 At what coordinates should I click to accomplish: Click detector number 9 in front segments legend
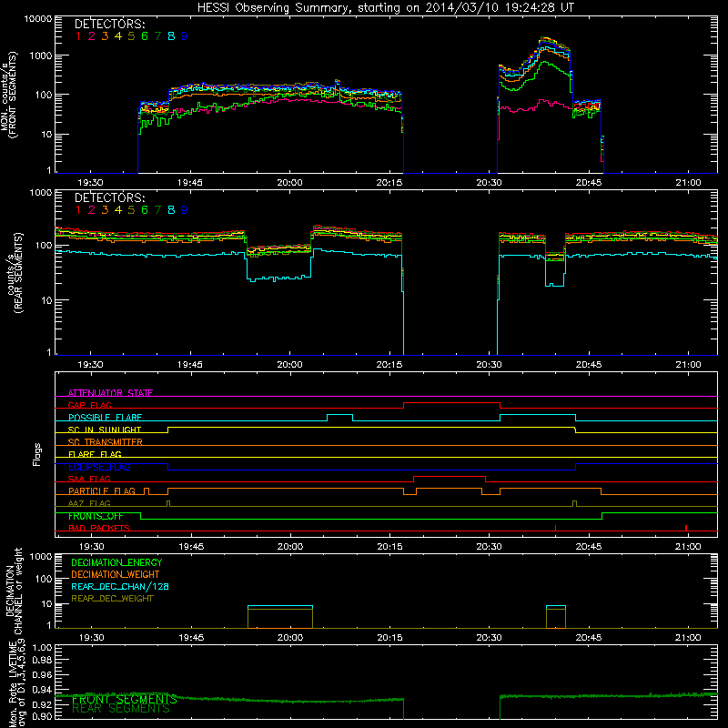tap(185, 36)
